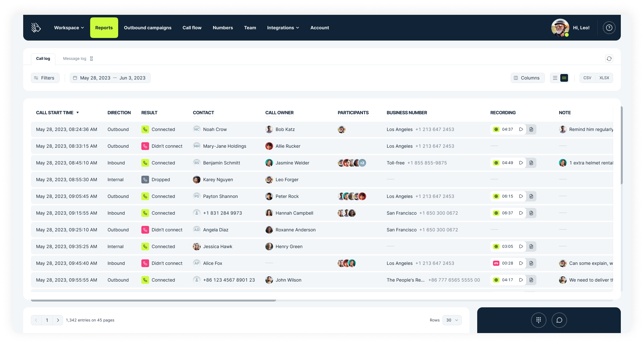The width and height of the screenshot is (644, 344).
Task: Enable the expanded row view toggle
Action: (564, 78)
